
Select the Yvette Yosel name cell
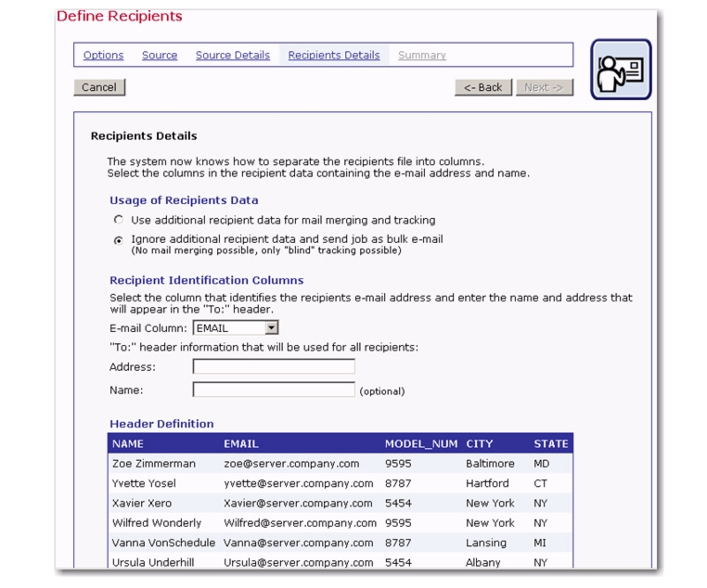[x=144, y=483]
